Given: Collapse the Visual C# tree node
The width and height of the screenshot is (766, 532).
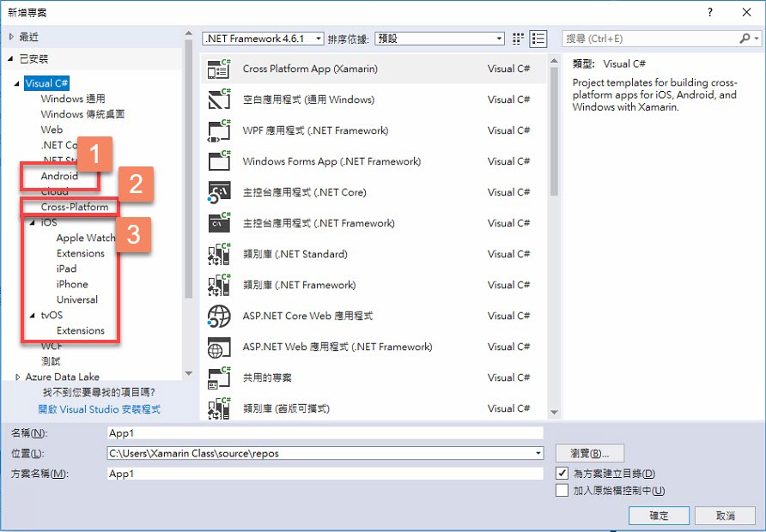Looking at the screenshot, I should pos(17,83).
